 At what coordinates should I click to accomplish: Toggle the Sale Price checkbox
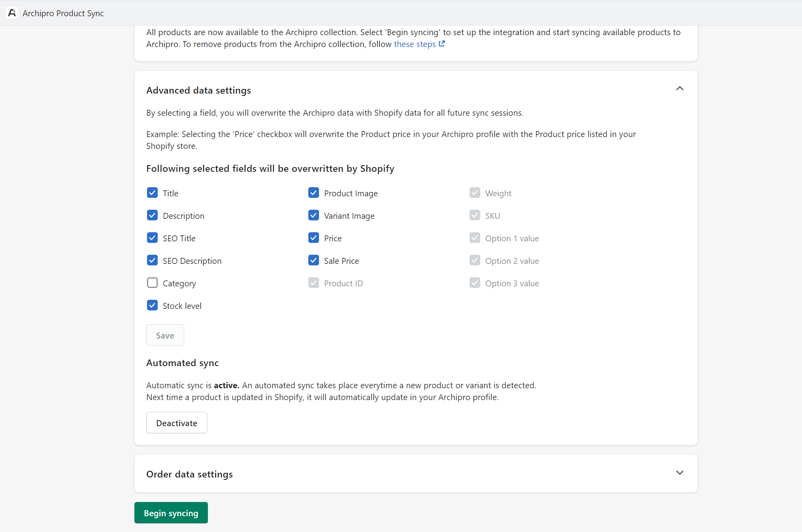[313, 260]
